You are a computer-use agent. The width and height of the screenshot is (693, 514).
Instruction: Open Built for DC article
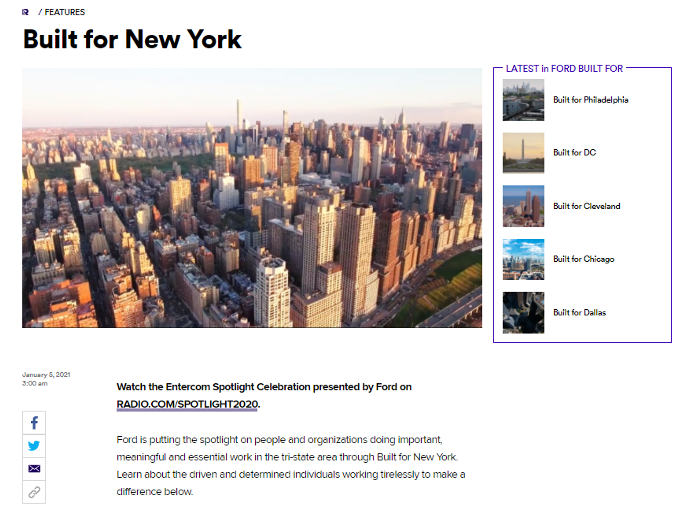point(575,152)
